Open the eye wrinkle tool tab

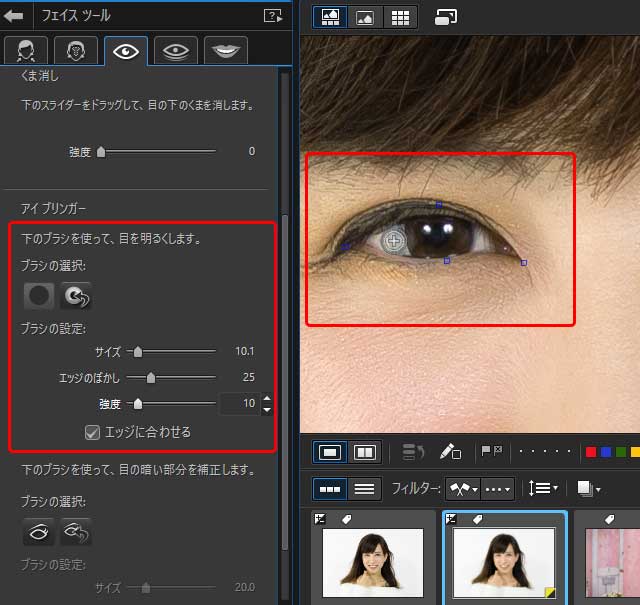[x=174, y=50]
